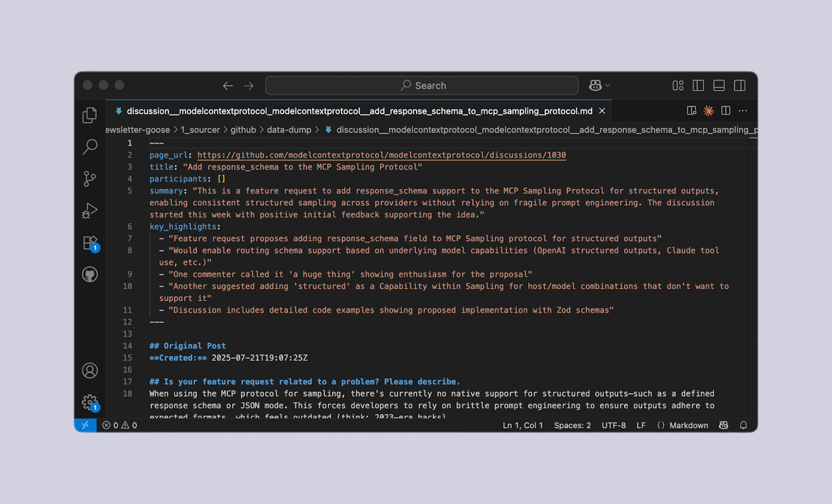Click the 'Is your feature request' heading
832x504 pixels.
click(x=304, y=382)
